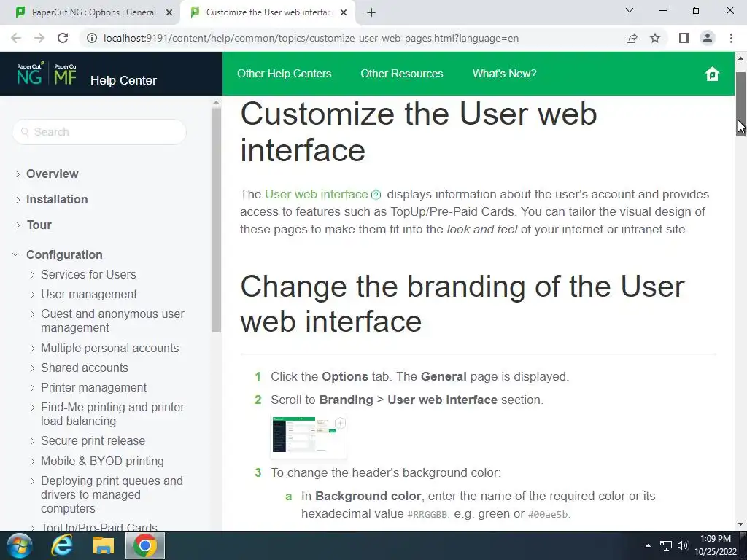Click the page vertical scrollbar thumb
747x560 pixels.
[x=740, y=104]
